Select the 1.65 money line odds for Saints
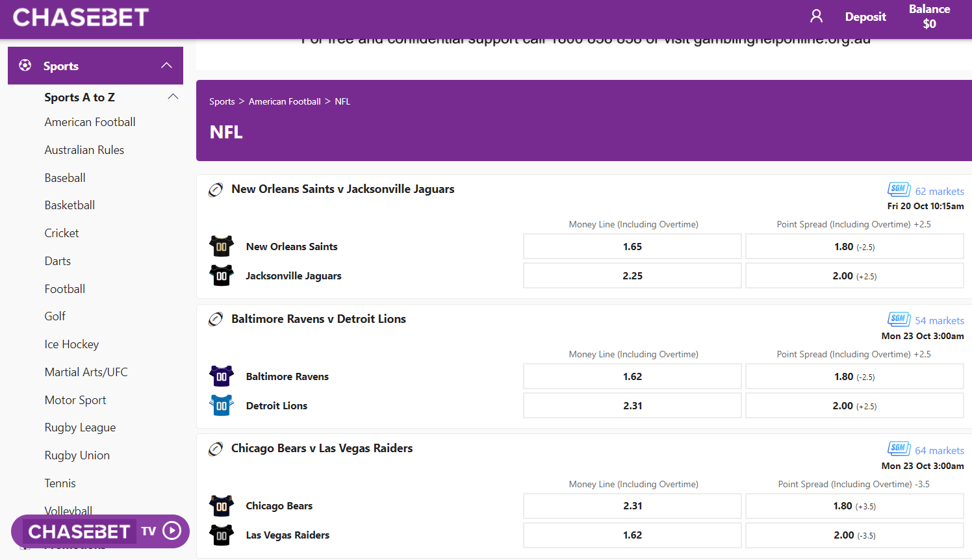This screenshot has width=972, height=560. (x=632, y=246)
